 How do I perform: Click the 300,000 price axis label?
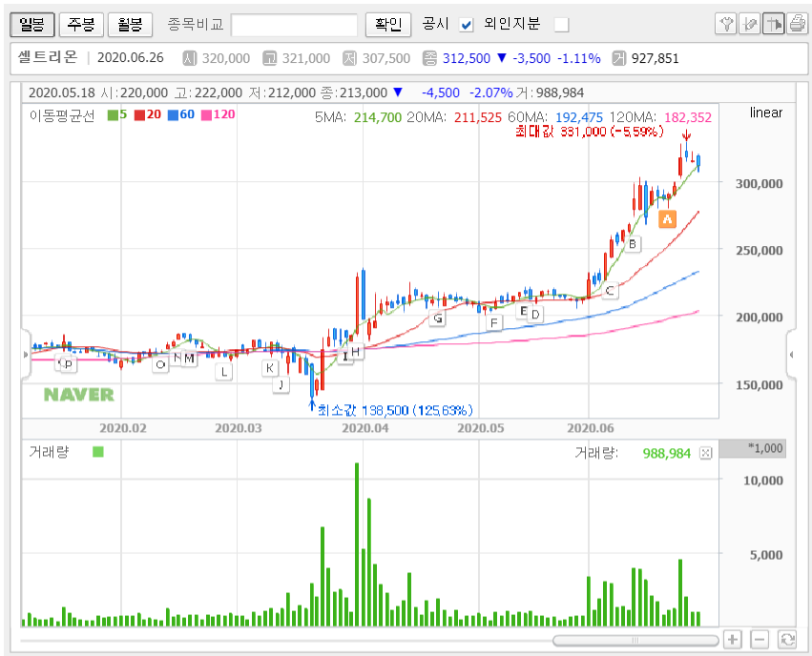(x=760, y=183)
